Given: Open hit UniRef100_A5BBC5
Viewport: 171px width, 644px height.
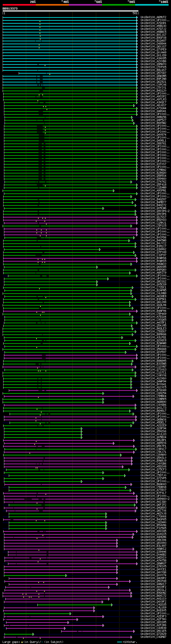Looking at the screenshot, I should click(153, 32).
